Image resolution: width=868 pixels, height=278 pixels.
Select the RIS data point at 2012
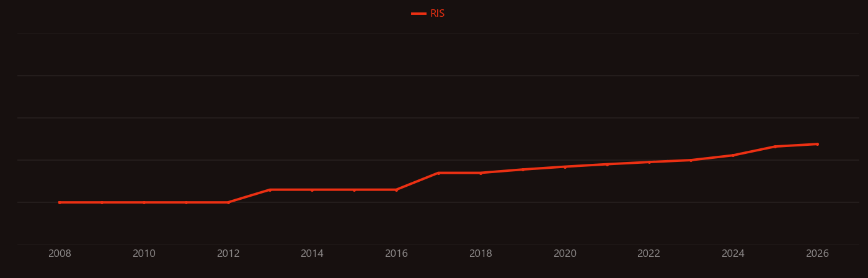(x=228, y=202)
